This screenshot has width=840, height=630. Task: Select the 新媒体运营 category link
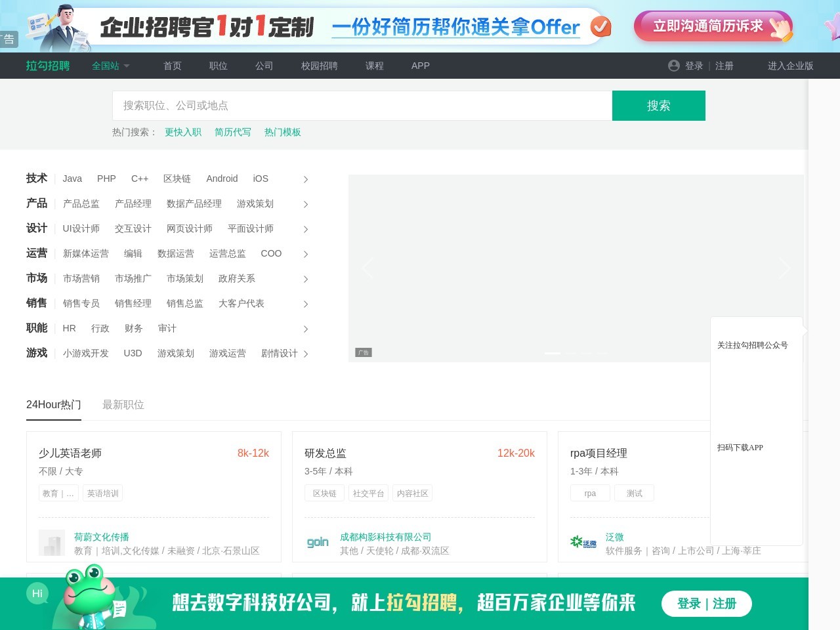click(86, 253)
